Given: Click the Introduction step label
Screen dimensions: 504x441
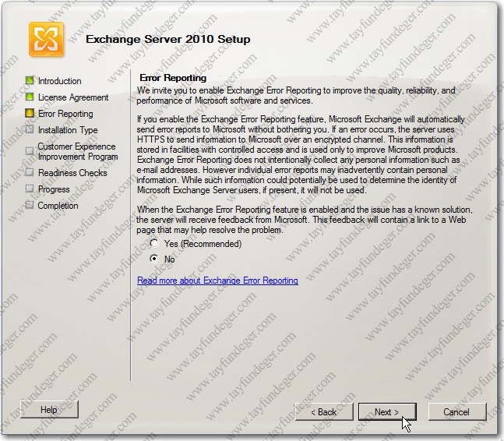Looking at the screenshot, I should (60, 81).
